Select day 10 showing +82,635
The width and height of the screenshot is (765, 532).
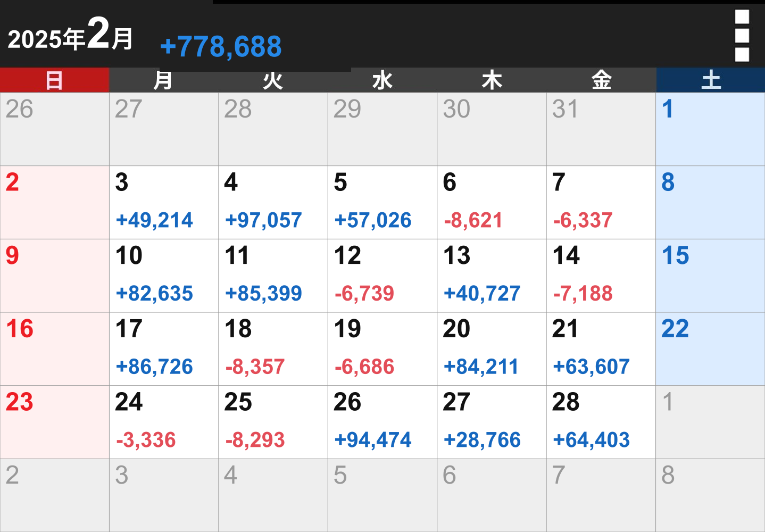164,276
